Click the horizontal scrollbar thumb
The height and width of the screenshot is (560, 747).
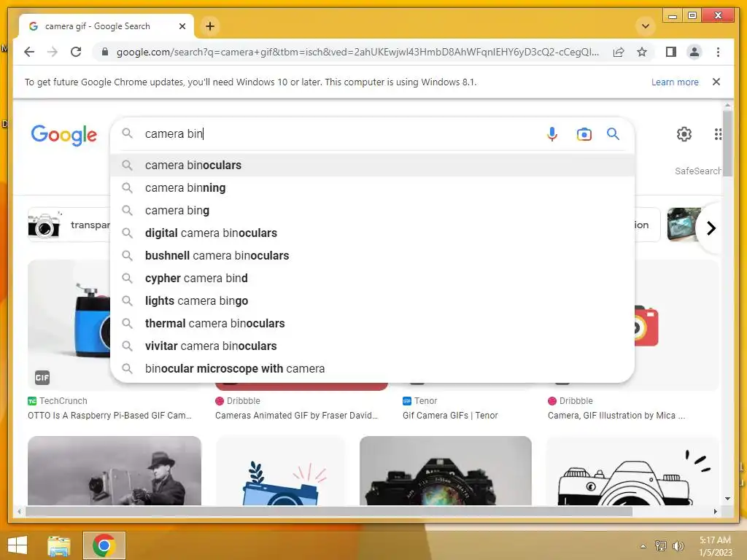(329, 511)
